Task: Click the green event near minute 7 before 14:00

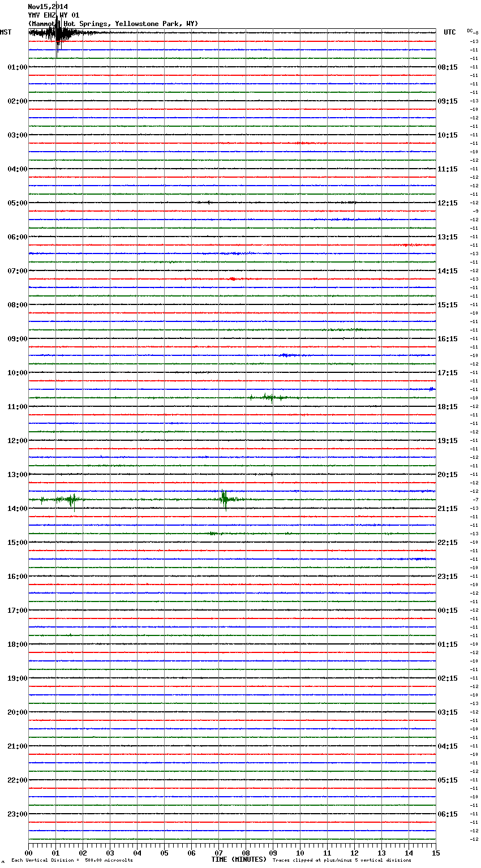Action: [225, 500]
